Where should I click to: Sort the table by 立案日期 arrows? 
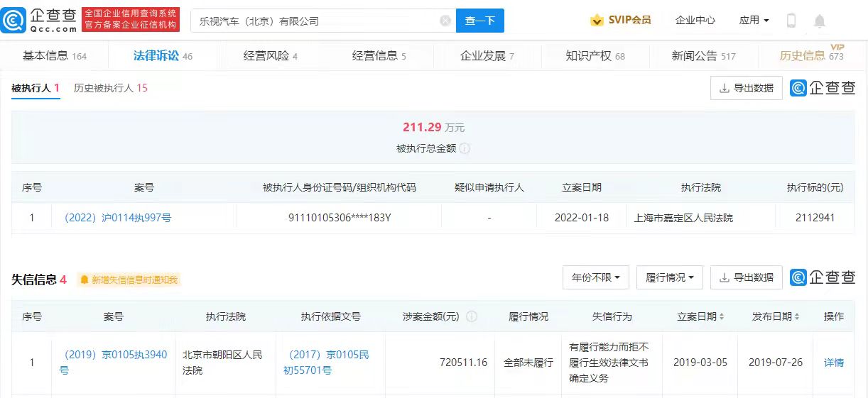[722, 316]
